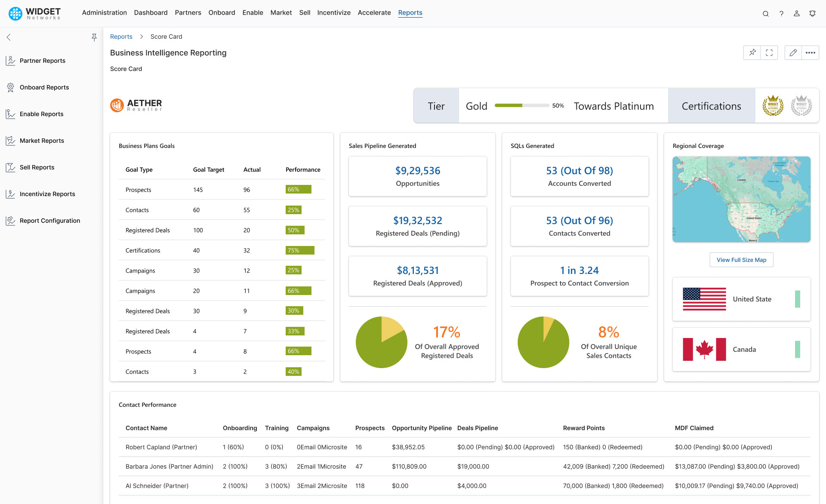Click the search magnifier icon
This screenshot has width=826, height=504.
(765, 13)
